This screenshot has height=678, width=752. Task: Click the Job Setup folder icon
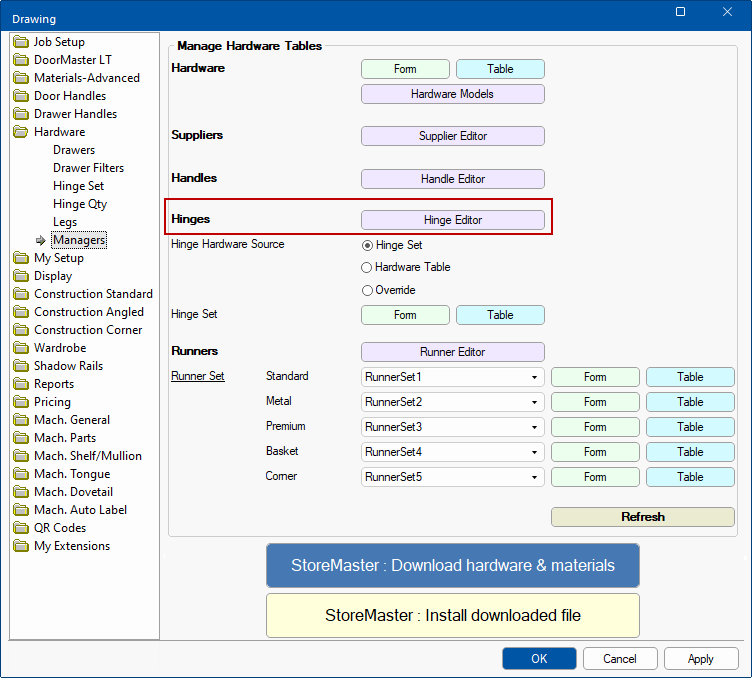21,42
